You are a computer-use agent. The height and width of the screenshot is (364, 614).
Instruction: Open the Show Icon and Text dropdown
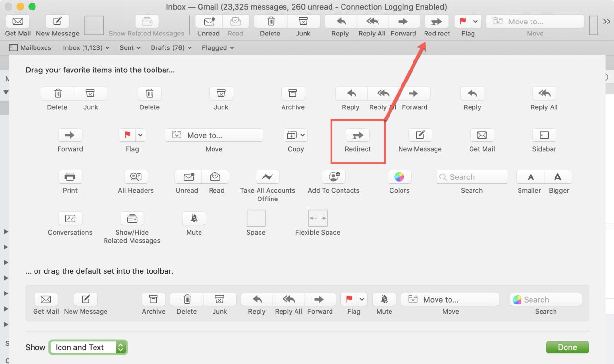[x=88, y=347]
